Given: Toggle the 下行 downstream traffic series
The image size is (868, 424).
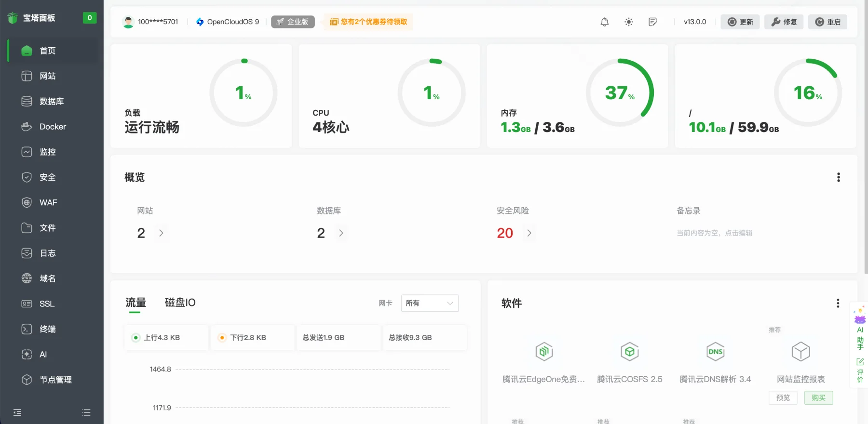Looking at the screenshot, I should (x=252, y=337).
